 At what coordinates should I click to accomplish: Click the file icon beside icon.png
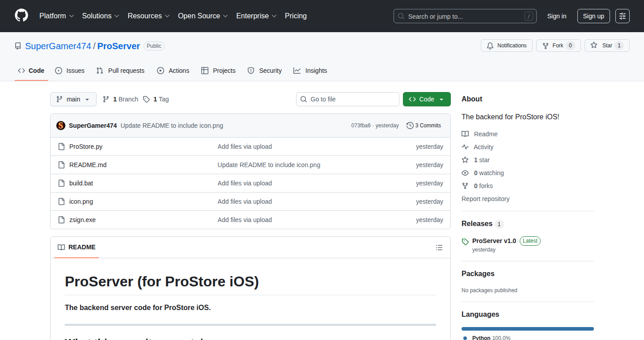pyautogui.click(x=61, y=201)
